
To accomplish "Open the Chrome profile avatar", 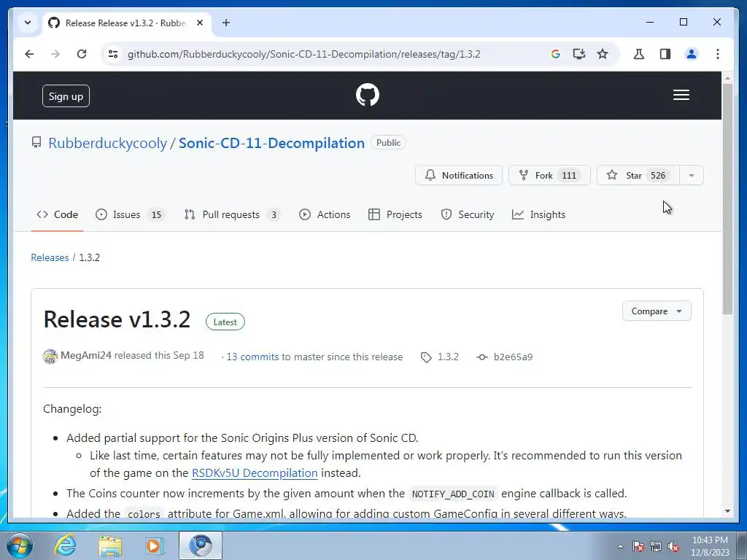I will [x=692, y=54].
